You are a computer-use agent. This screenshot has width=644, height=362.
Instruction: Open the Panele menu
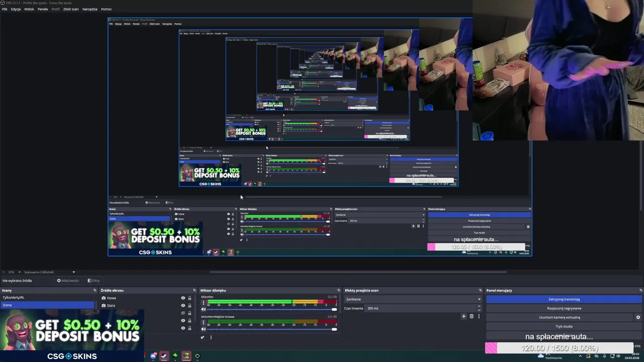(x=43, y=9)
